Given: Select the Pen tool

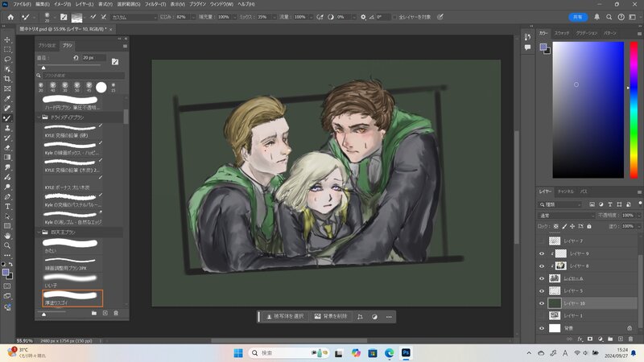Looking at the screenshot, I should point(7,196).
